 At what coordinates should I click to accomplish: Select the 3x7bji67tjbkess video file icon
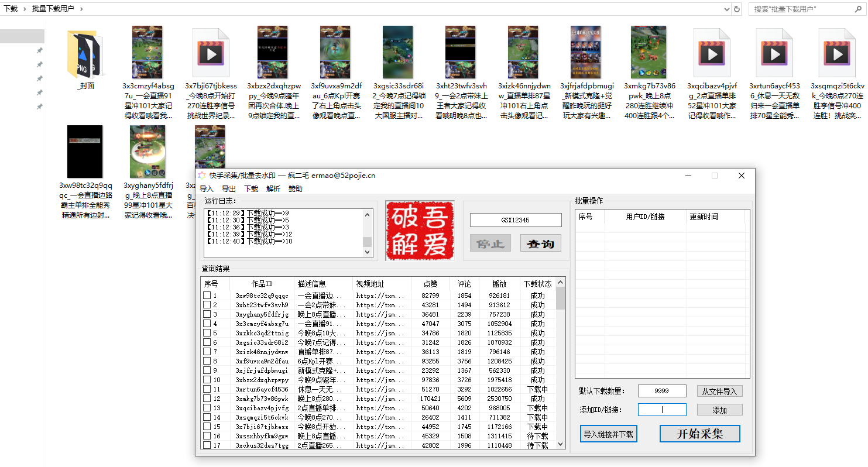coord(211,53)
